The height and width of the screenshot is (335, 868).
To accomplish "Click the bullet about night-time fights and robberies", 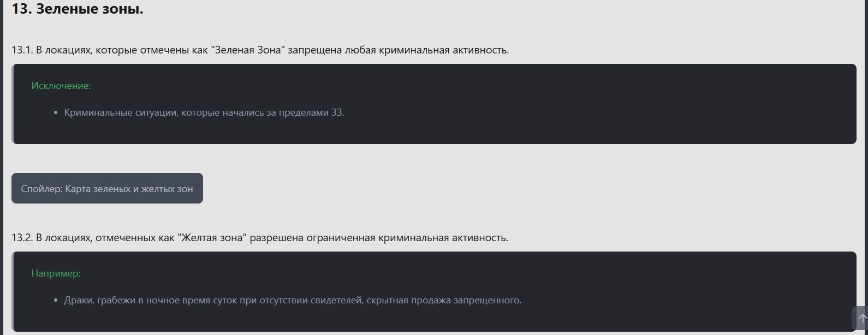I will click(293, 300).
